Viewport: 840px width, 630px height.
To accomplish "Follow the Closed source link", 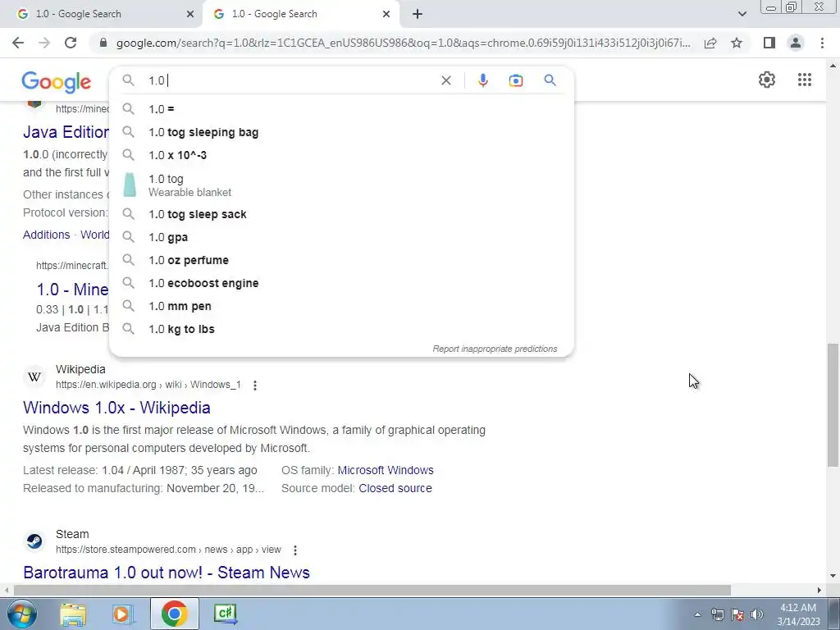I will pyautogui.click(x=395, y=489).
